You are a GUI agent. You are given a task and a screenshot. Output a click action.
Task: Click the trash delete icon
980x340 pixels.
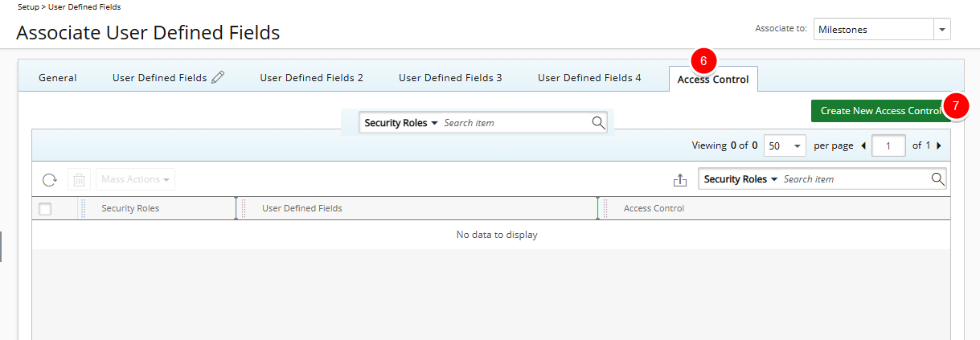click(x=80, y=179)
